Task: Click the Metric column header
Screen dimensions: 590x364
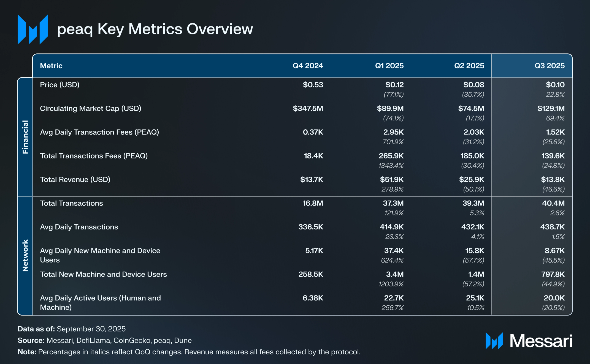Action: pyautogui.click(x=51, y=66)
